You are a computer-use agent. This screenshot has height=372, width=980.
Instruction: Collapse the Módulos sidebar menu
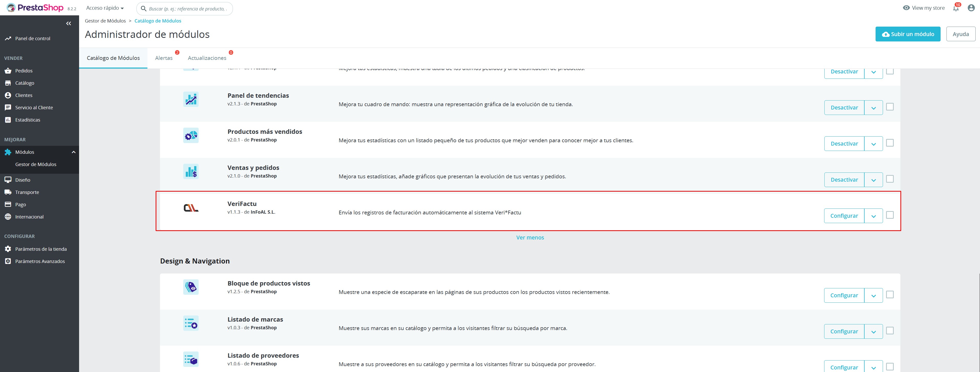pyautogui.click(x=73, y=152)
